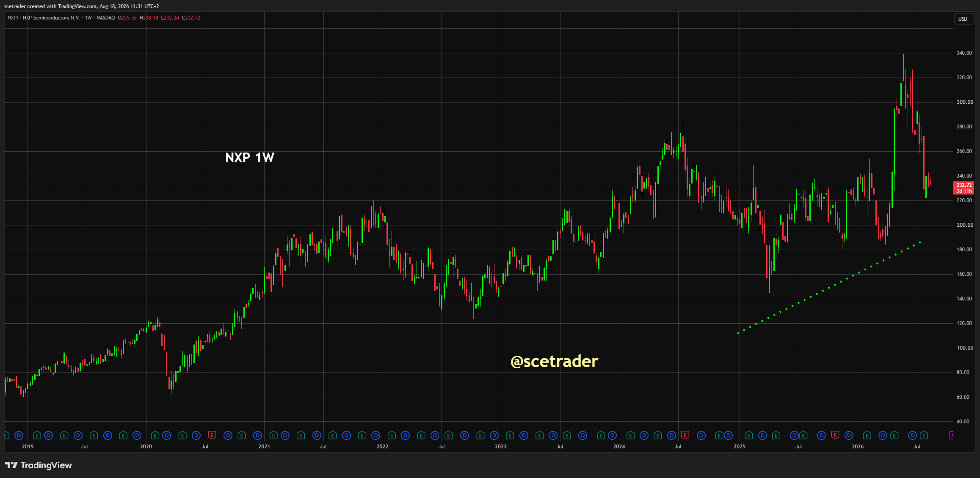Screen dimensions: 980x478
Task: Click the 340.00 price axis label
Action: coord(964,53)
